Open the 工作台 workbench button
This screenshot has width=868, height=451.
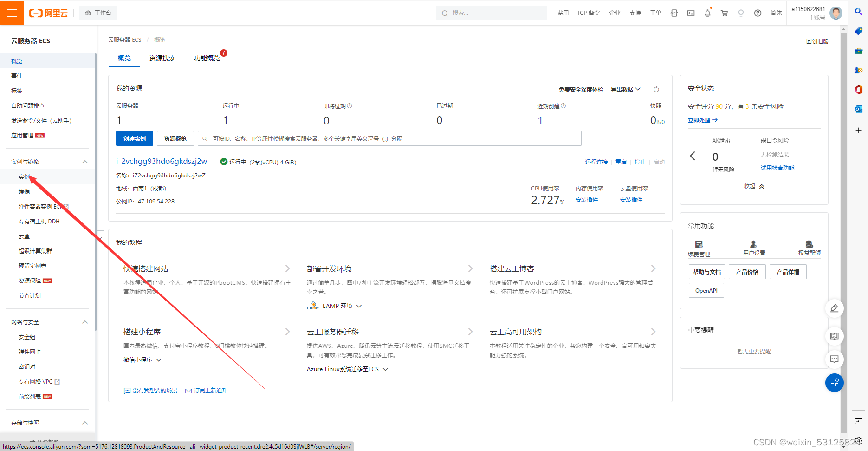coord(98,13)
